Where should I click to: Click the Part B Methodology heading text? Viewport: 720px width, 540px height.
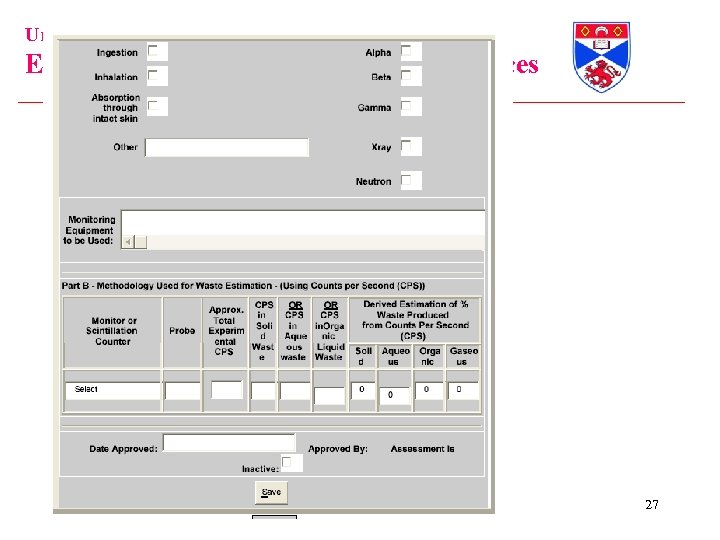tap(243, 286)
